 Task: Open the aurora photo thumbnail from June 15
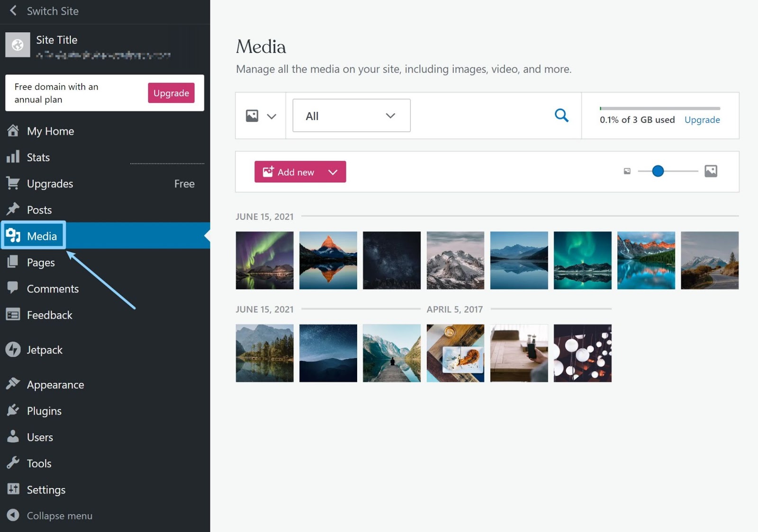tap(264, 260)
